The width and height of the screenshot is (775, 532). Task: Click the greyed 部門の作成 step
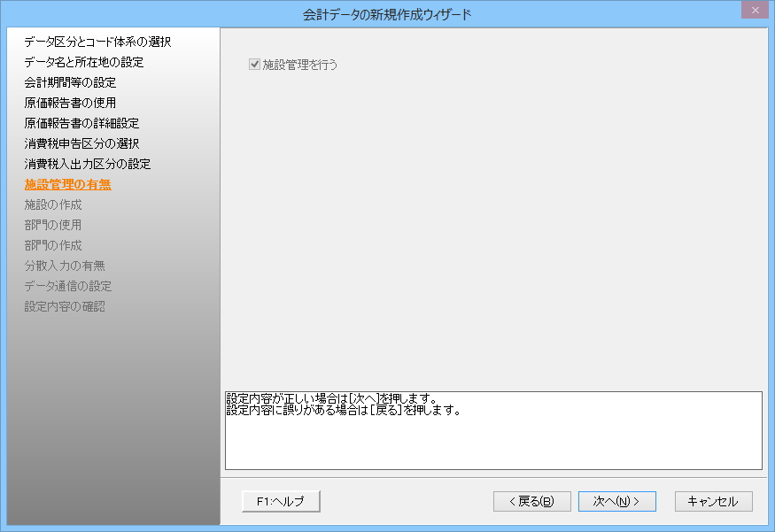click(53, 245)
